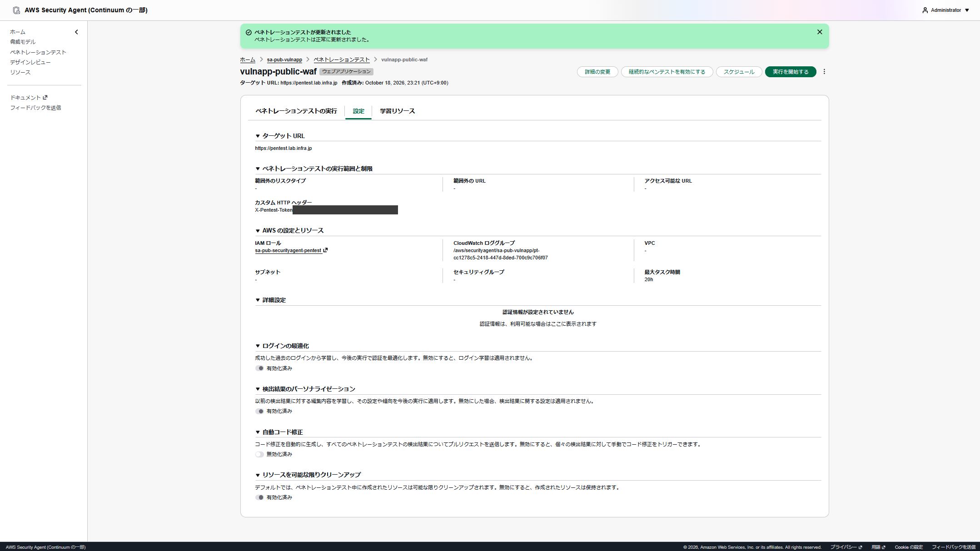Toggle the ログインの最適化 switch

pyautogui.click(x=259, y=368)
